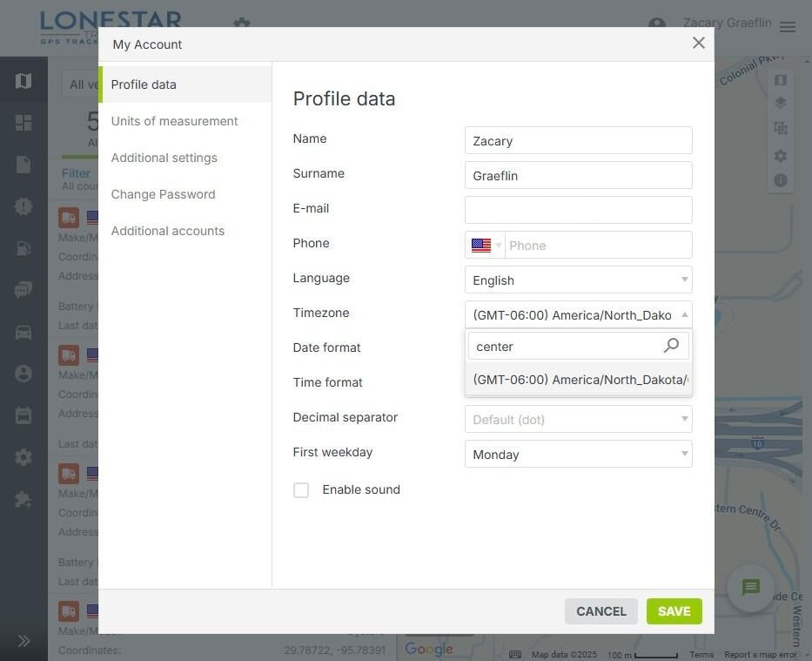The width and height of the screenshot is (812, 661).
Task: Open the Additional accounts section
Action: coord(167,231)
